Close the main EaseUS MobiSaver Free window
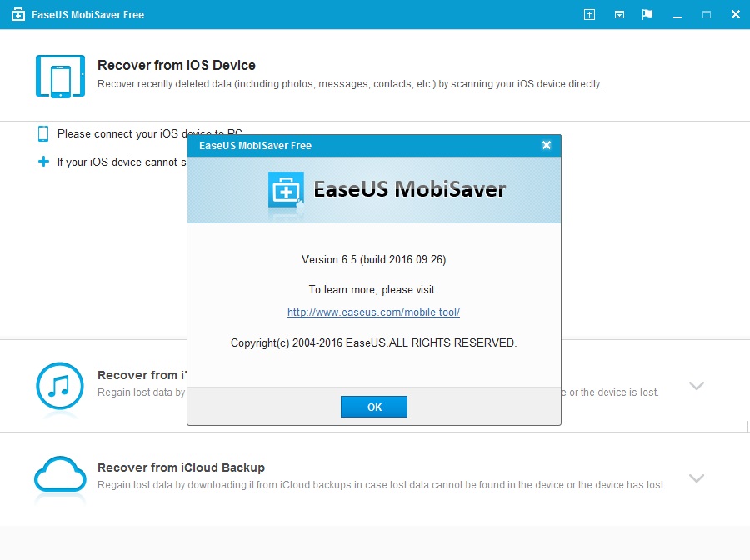Viewport: 750px width, 560px height. [736, 14]
